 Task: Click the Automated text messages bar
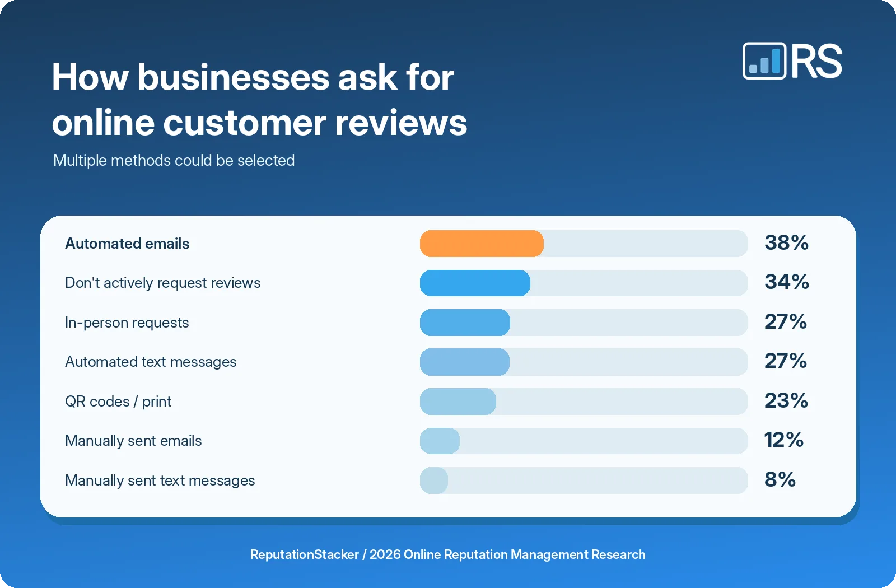coord(465,362)
